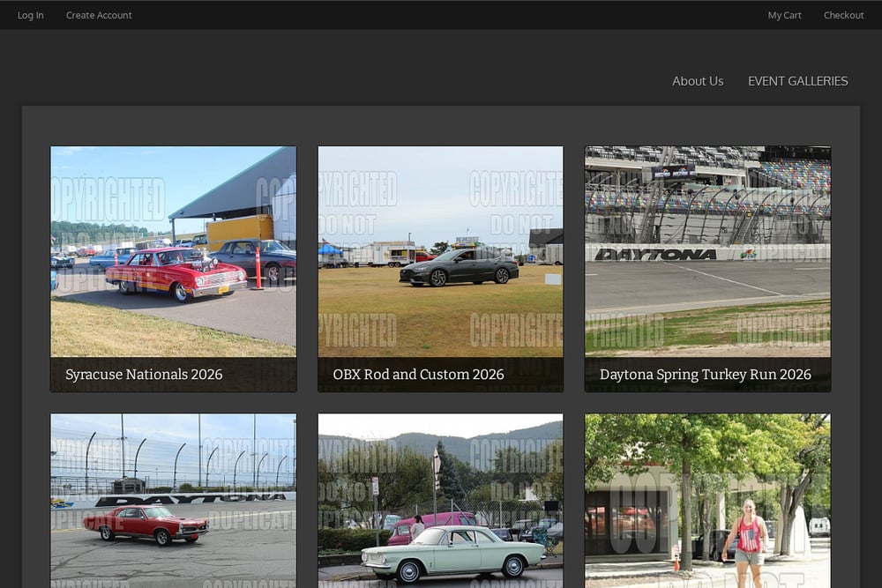Open the gallery with woman walking under trees
882x588 pixels.
[707, 501]
